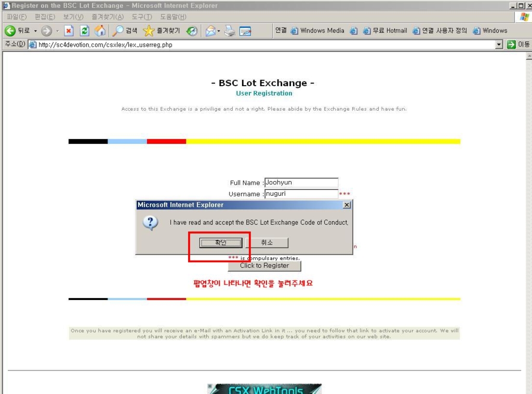The height and width of the screenshot is (394, 532).
Task: Click the page icon in address bar
Action: pos(33,45)
